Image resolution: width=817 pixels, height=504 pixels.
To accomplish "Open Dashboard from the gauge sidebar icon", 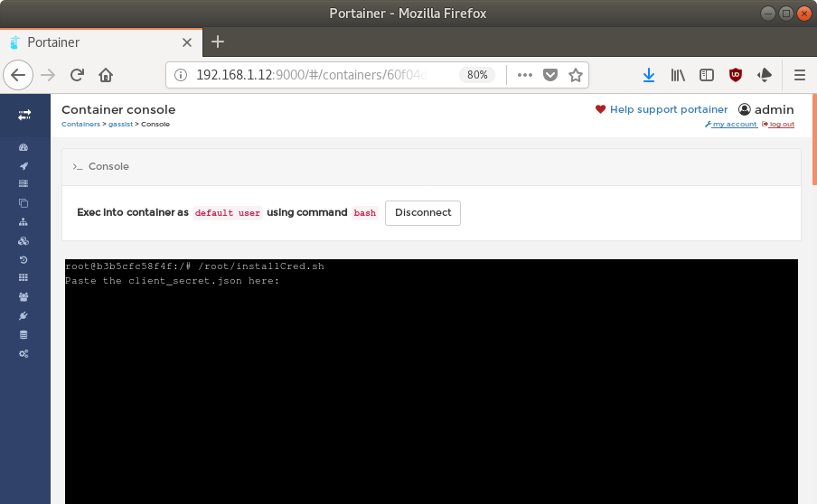I will click(23, 147).
